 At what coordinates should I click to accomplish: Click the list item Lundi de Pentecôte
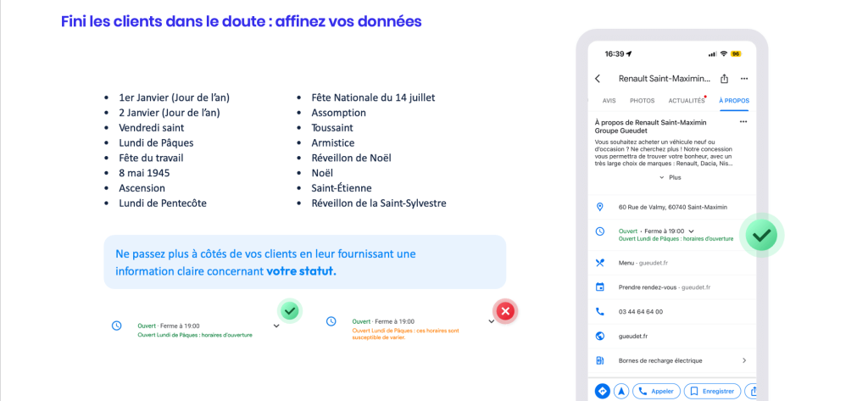[163, 203]
